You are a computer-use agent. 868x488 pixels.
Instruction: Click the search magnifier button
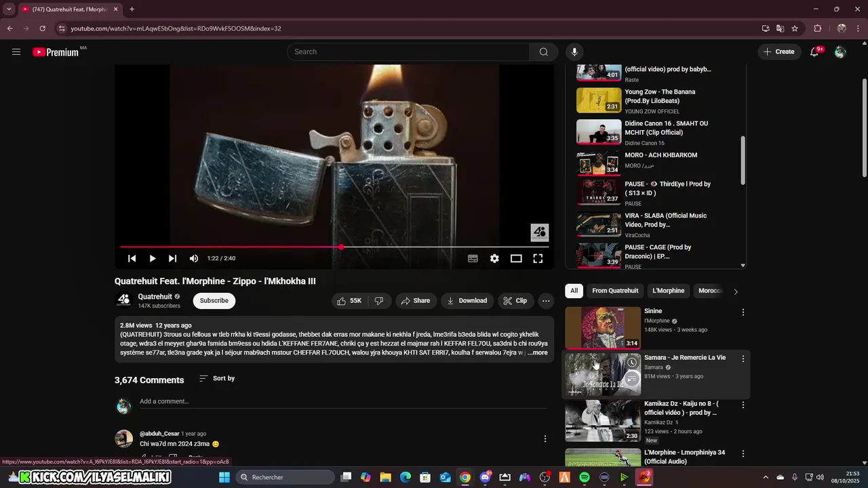[544, 52]
